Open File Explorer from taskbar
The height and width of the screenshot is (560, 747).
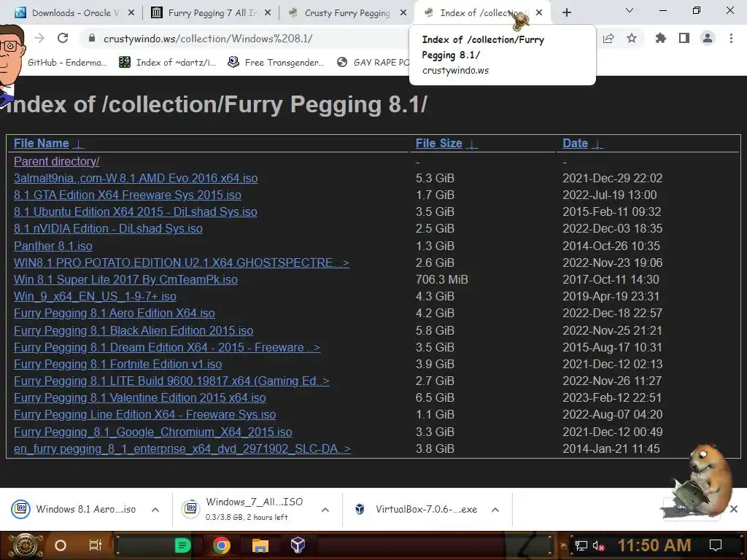[260, 545]
